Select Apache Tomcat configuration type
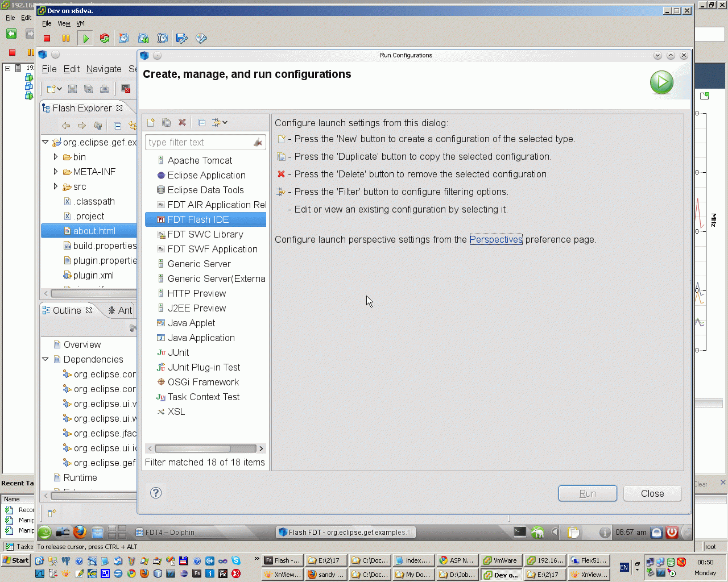This screenshot has width=728, height=582. point(200,160)
